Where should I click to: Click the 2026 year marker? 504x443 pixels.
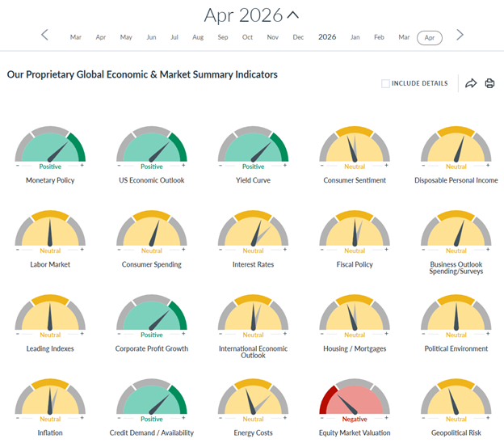click(327, 37)
